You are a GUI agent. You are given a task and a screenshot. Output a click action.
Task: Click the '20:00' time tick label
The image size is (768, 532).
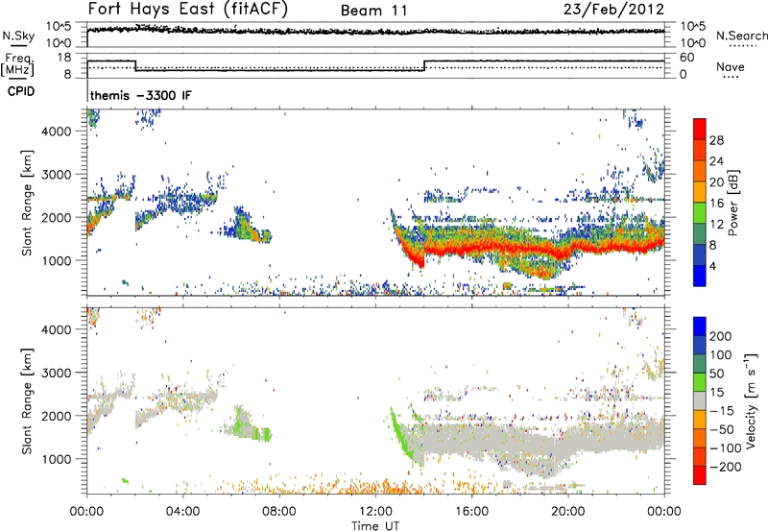[x=567, y=512]
